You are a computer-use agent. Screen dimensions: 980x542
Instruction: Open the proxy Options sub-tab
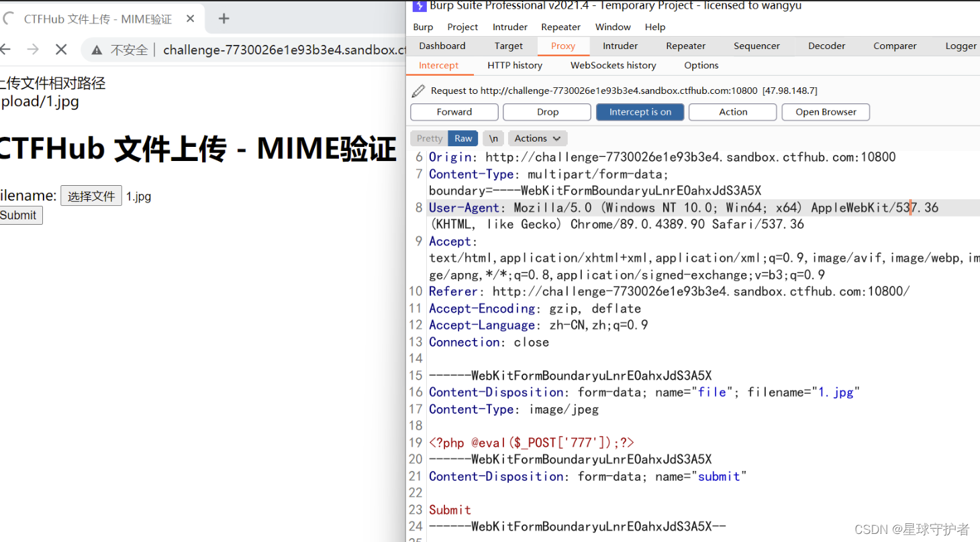(x=701, y=65)
